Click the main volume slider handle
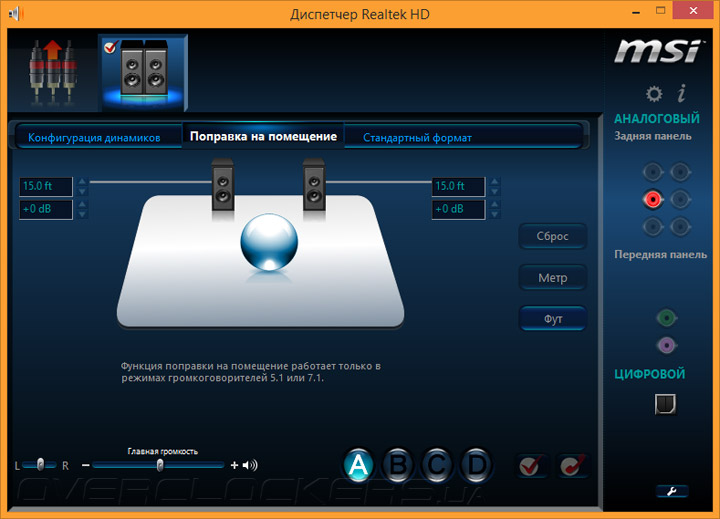Image resolution: width=720 pixels, height=519 pixels. 160,465
